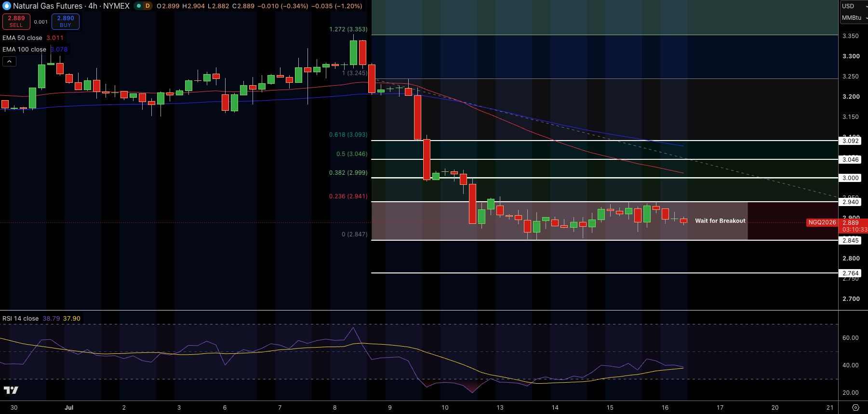Click the 60.00 RSI scale value
868x414 pixels.
[x=851, y=338]
